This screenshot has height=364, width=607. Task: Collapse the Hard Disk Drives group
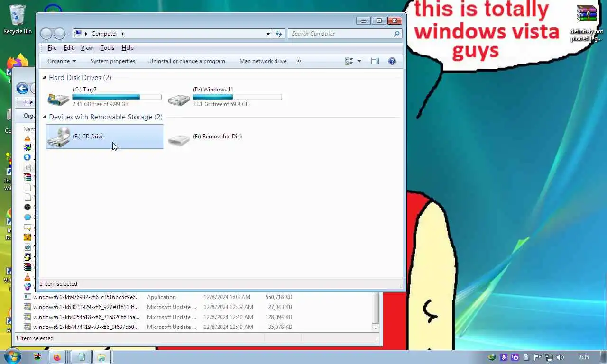tap(44, 78)
